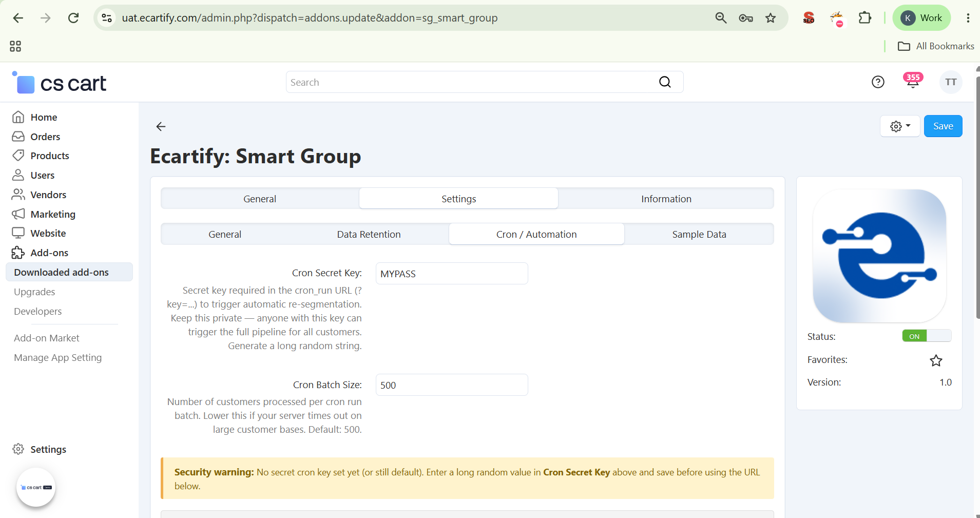
Task: Open the Extensions puzzle icon
Action: [x=865, y=18]
